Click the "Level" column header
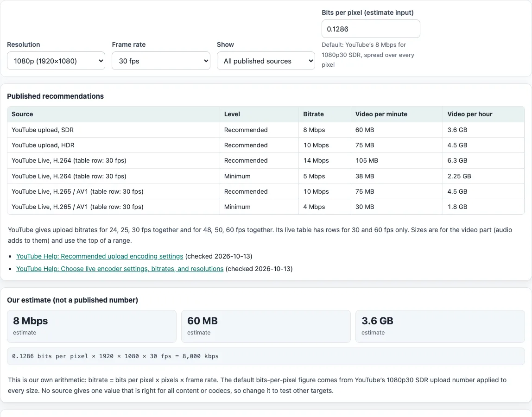Viewport: 532px width, 417px height. pyautogui.click(x=259, y=114)
